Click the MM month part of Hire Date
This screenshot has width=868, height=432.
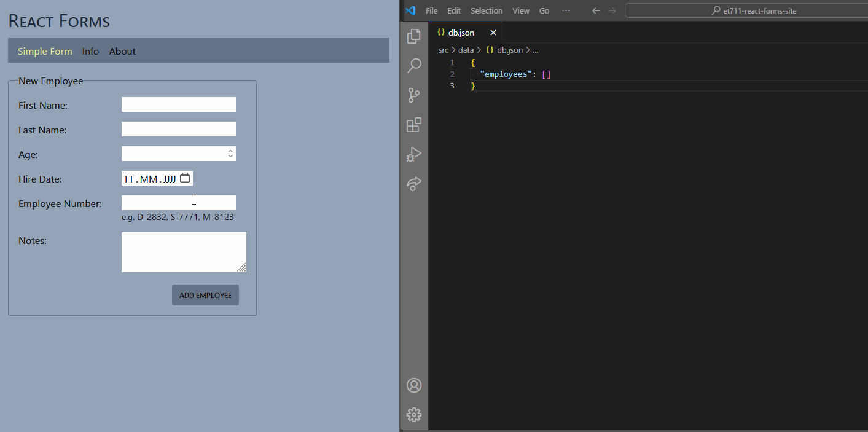click(x=148, y=179)
